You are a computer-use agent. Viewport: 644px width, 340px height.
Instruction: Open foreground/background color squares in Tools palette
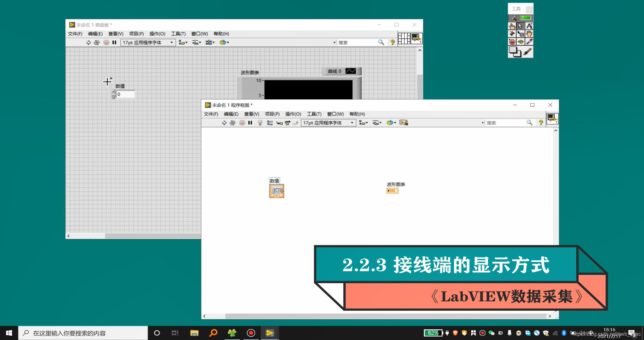(x=515, y=52)
